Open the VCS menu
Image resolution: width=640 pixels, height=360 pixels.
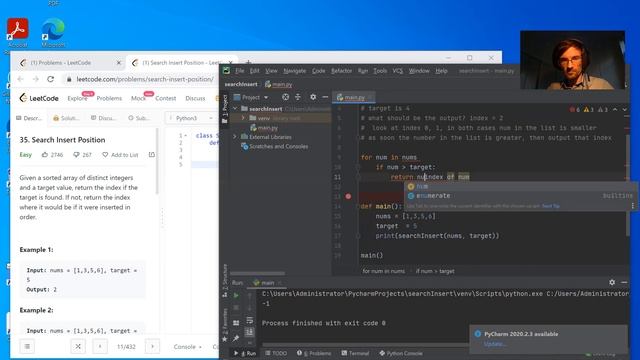click(398, 71)
